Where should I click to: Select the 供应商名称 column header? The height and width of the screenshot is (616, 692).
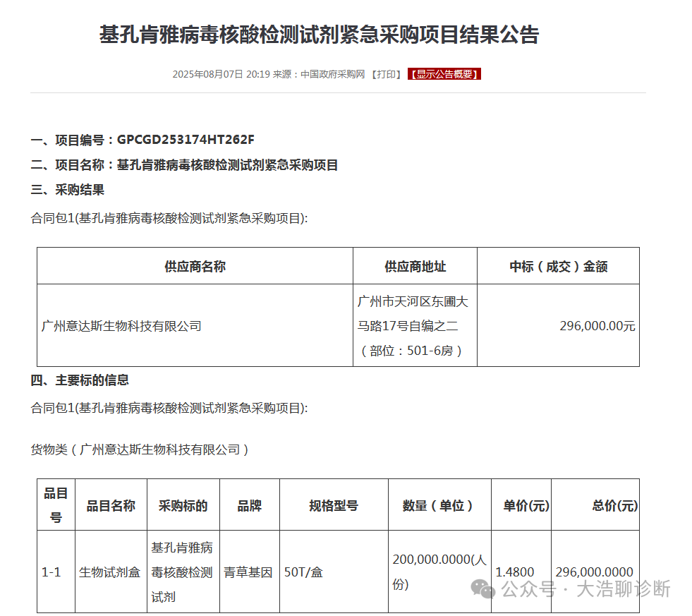pyautogui.click(x=195, y=266)
